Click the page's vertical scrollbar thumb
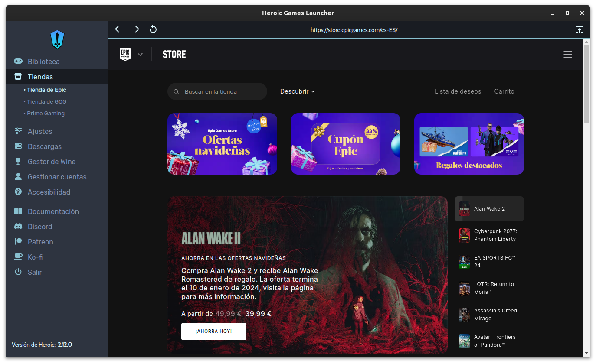This screenshot has height=364, width=596. coord(586,82)
